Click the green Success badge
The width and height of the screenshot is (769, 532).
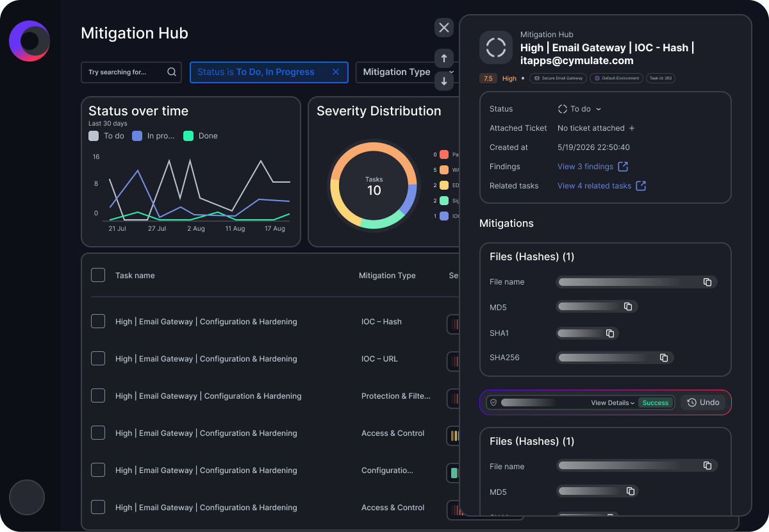[656, 403]
